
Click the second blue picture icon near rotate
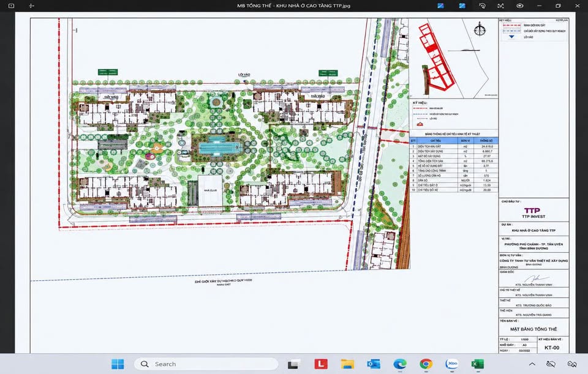[462, 6]
